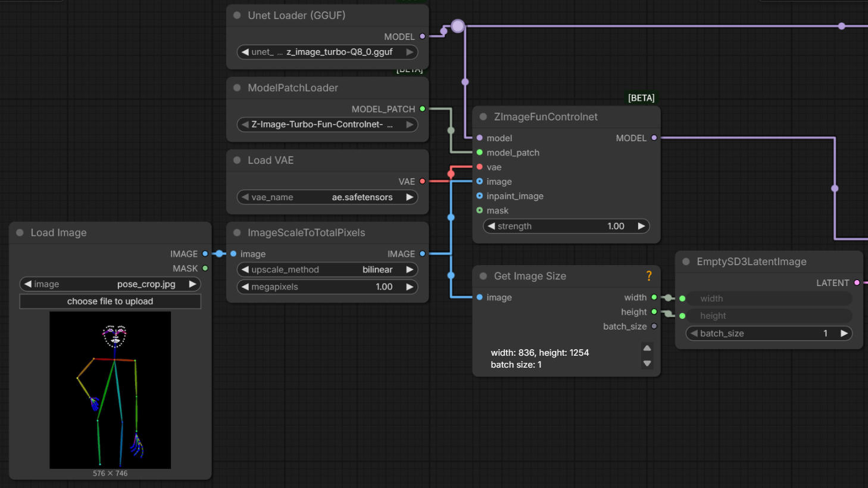Click previous arrow on vae_name selector
Screen dimensions: 868x488
[245, 197]
